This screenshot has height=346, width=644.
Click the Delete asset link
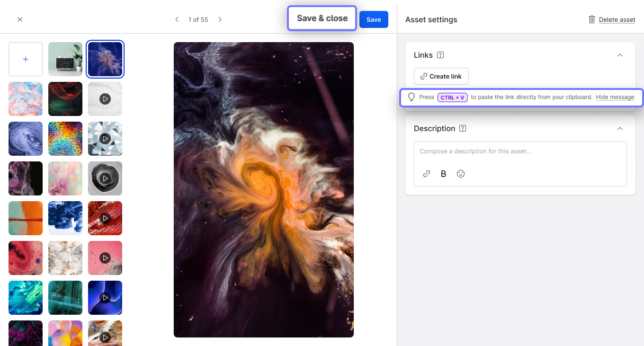pyautogui.click(x=617, y=19)
